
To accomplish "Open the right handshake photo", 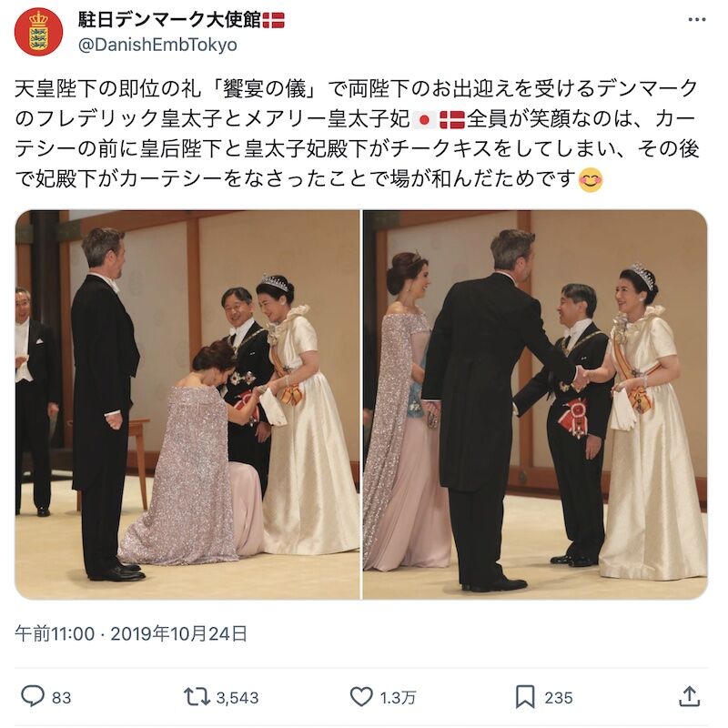I will coord(535,404).
